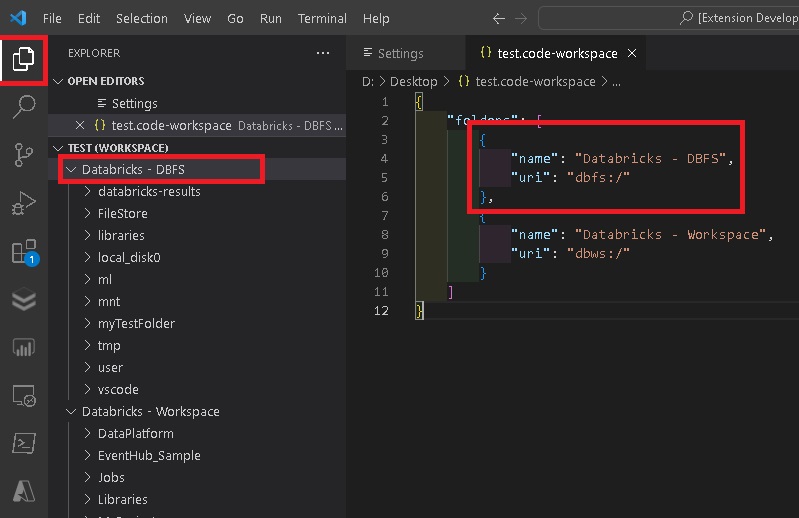Viewport: 799px width, 518px height.
Task: Click the D: breadcrumb segment
Action: pos(368,81)
